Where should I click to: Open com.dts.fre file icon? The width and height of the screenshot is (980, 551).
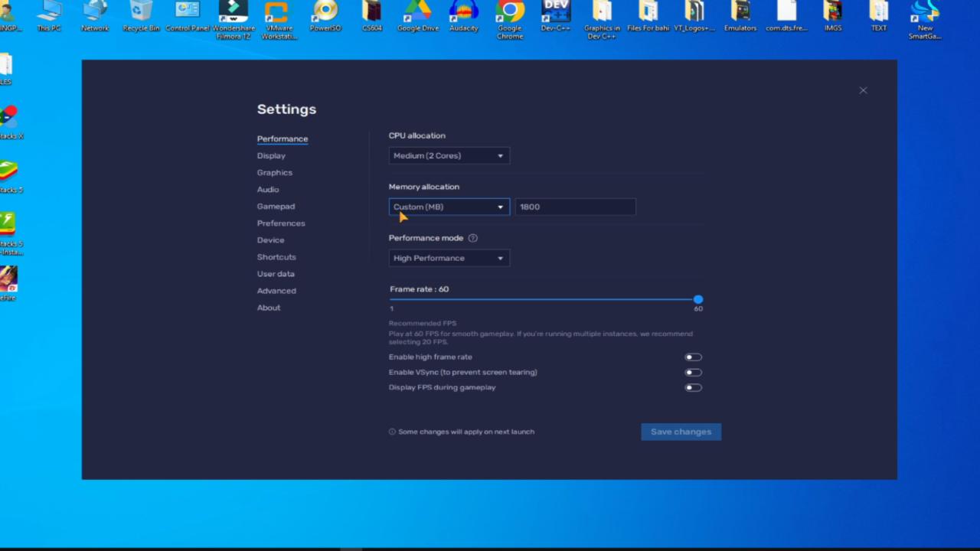[x=786, y=15]
